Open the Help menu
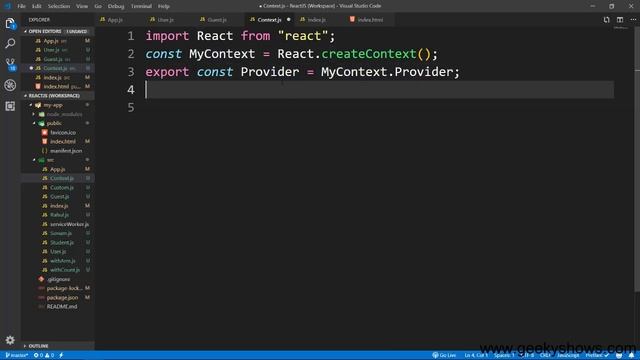 tap(164, 6)
